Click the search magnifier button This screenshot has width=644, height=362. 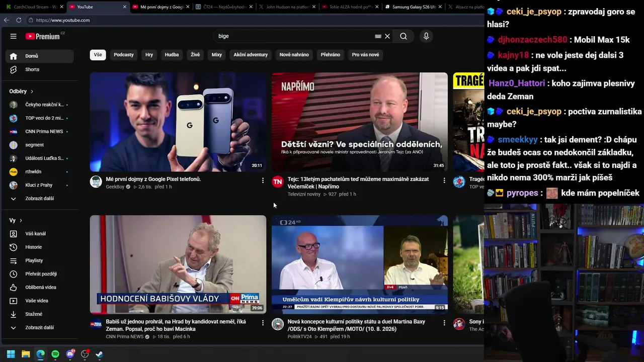click(404, 36)
